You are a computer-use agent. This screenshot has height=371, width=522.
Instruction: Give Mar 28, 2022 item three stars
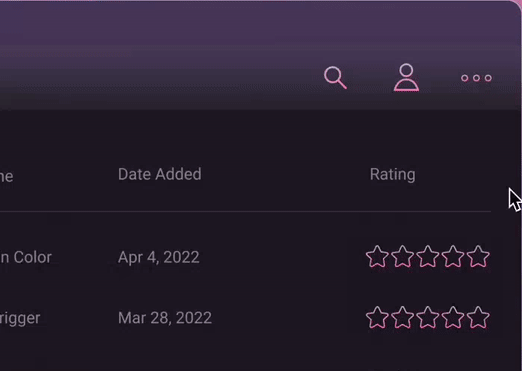tap(428, 317)
